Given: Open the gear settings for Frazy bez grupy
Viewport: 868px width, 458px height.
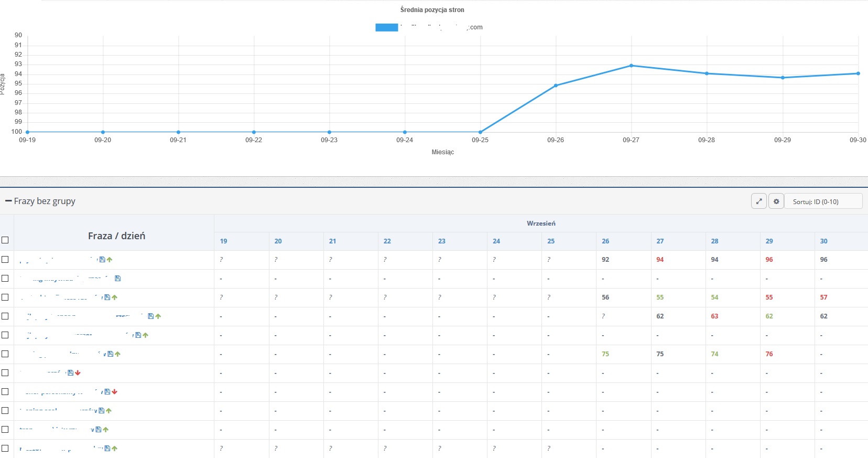Looking at the screenshot, I should (x=776, y=201).
